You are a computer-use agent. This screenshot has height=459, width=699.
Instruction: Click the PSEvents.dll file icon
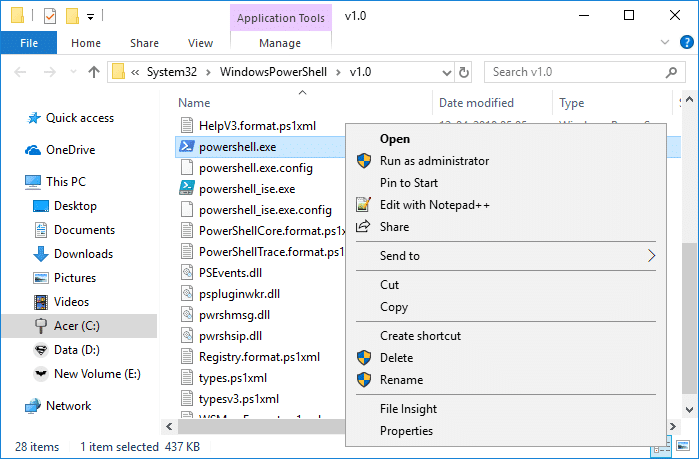[187, 272]
